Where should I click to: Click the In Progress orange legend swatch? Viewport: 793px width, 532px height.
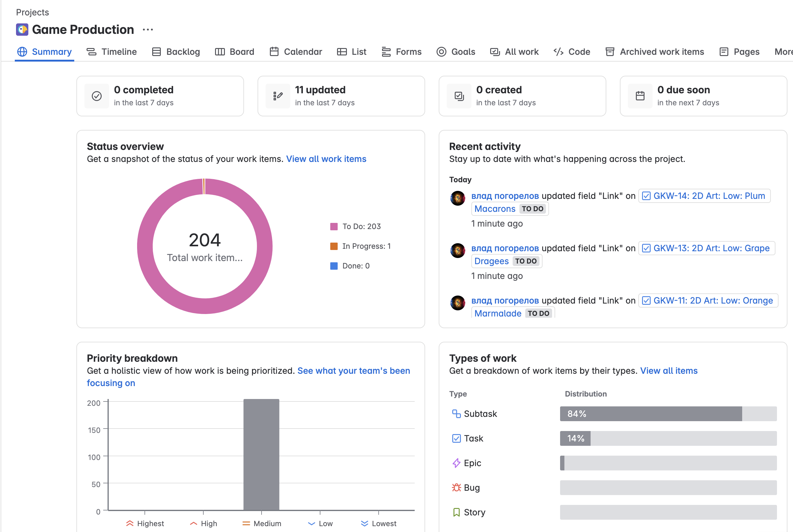(x=334, y=246)
